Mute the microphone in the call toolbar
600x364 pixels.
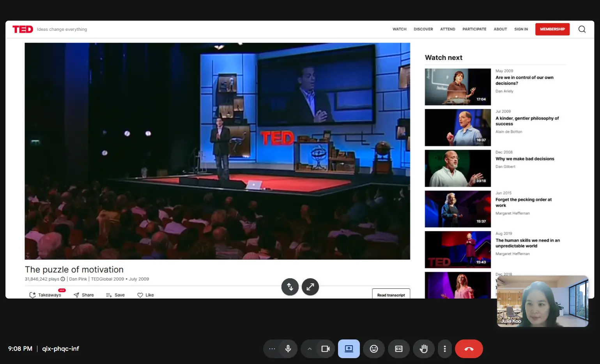(x=288, y=349)
